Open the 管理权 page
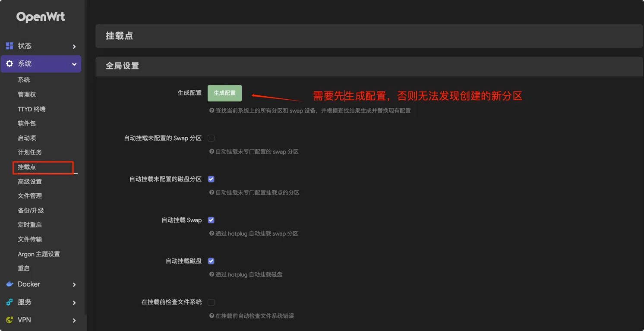The width and height of the screenshot is (644, 331). pyautogui.click(x=27, y=95)
